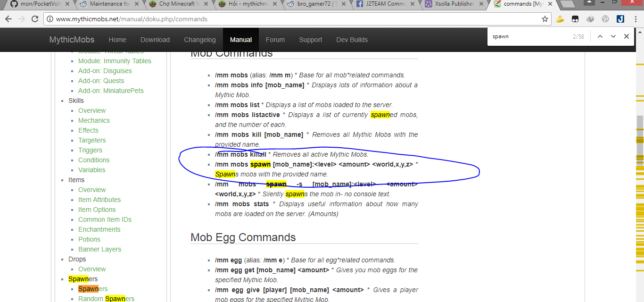
Task: Close the find-in-page bar
Action: click(x=627, y=36)
